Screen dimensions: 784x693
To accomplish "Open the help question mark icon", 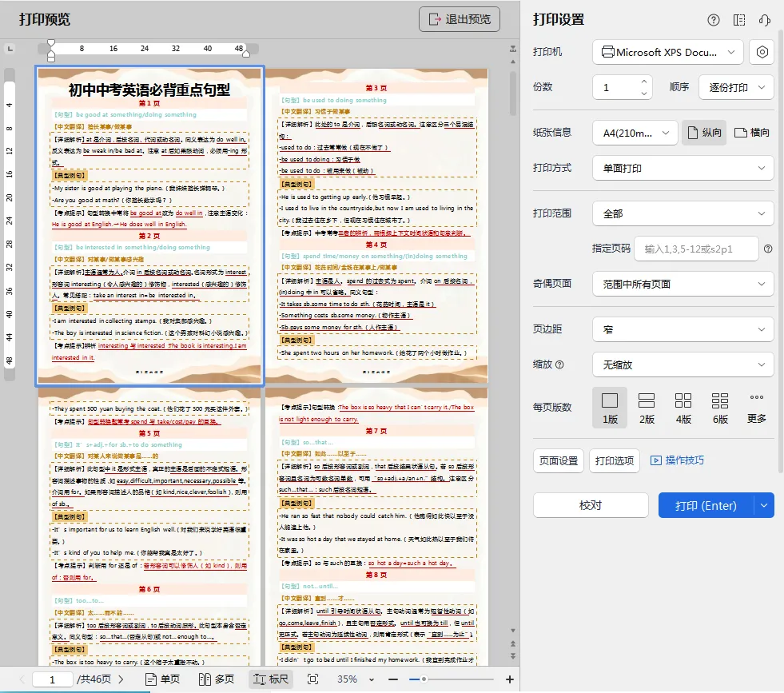I will tap(714, 20).
